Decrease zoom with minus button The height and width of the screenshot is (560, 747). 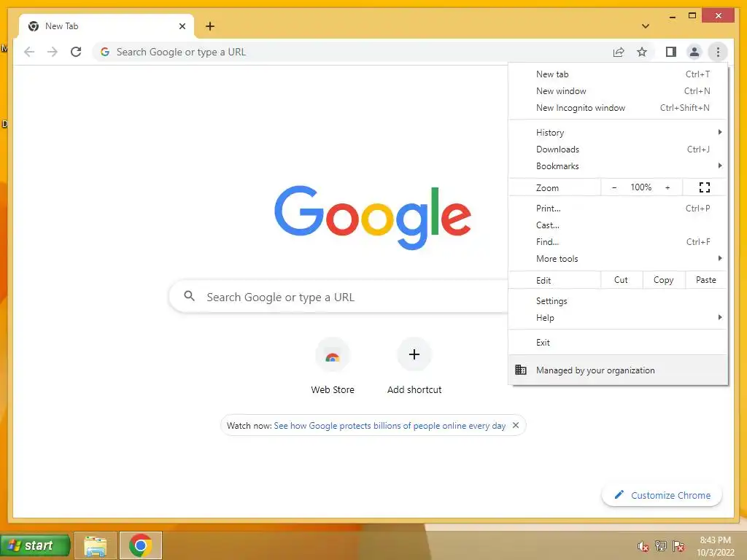click(614, 187)
